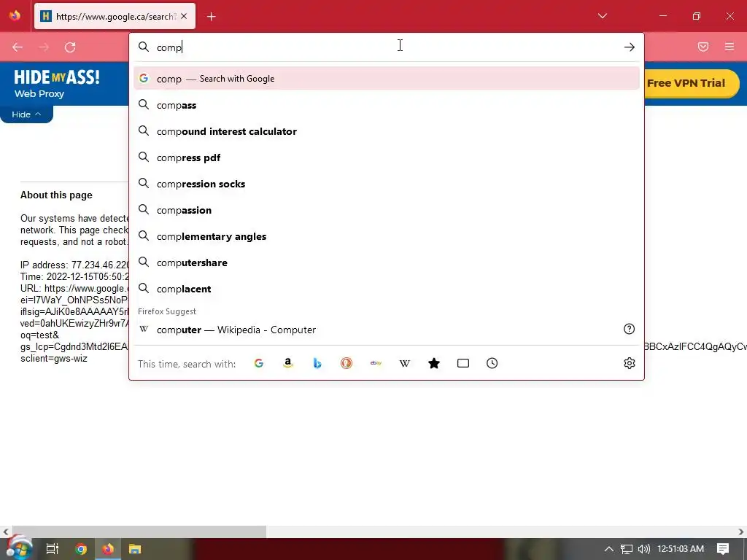The height and width of the screenshot is (560, 747).
Task: Click the horizontal scrollbar thumb
Action: coord(138,532)
